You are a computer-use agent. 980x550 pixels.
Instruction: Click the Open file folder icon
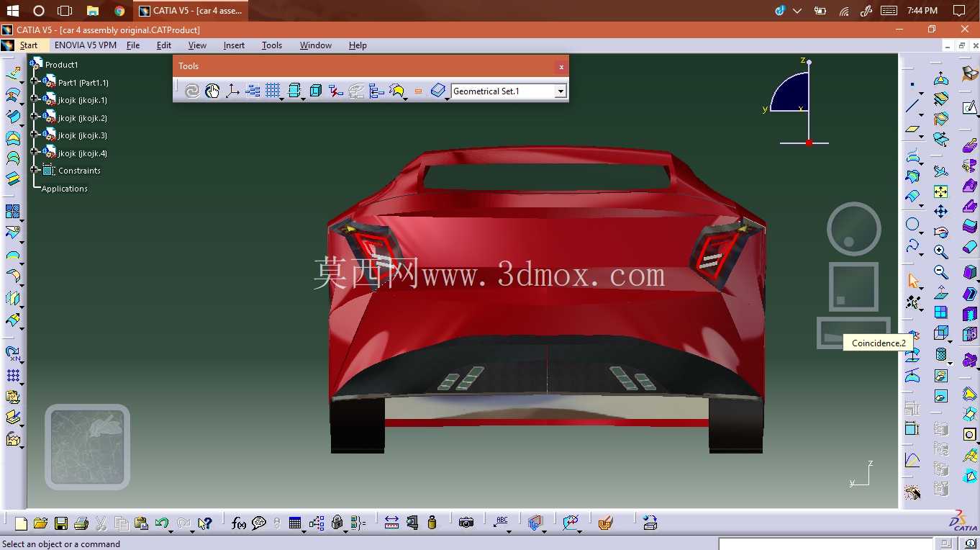pos(40,523)
